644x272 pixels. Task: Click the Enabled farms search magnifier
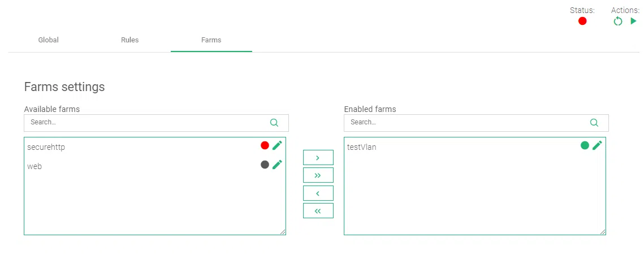coord(594,123)
